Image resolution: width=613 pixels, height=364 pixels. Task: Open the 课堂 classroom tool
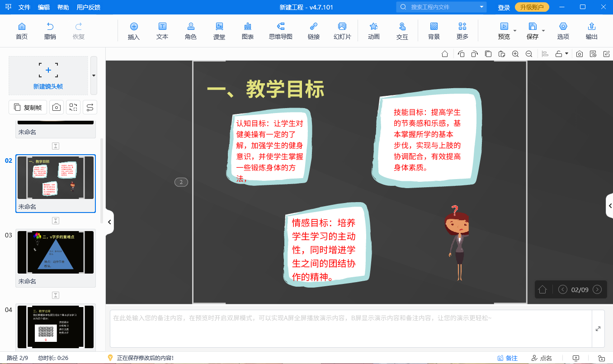[219, 31]
